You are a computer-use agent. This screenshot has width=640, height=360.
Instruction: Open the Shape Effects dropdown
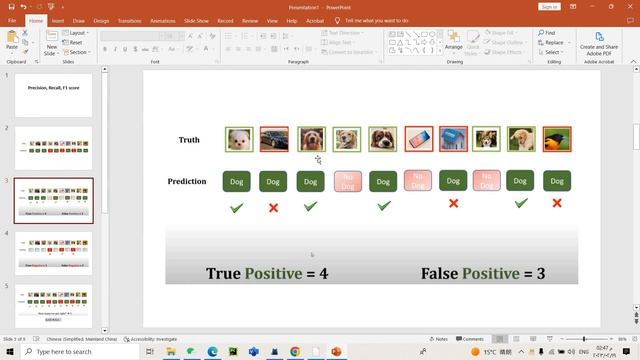pos(504,52)
